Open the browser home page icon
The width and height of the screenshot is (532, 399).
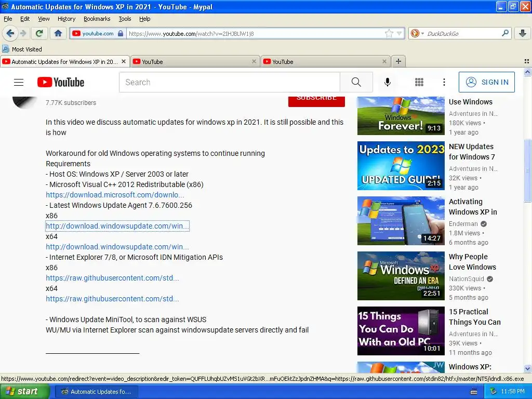coord(58,33)
